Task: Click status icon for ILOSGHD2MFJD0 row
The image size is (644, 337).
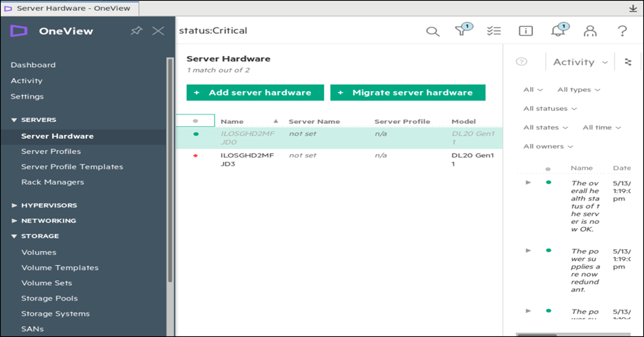Action: coord(196,134)
